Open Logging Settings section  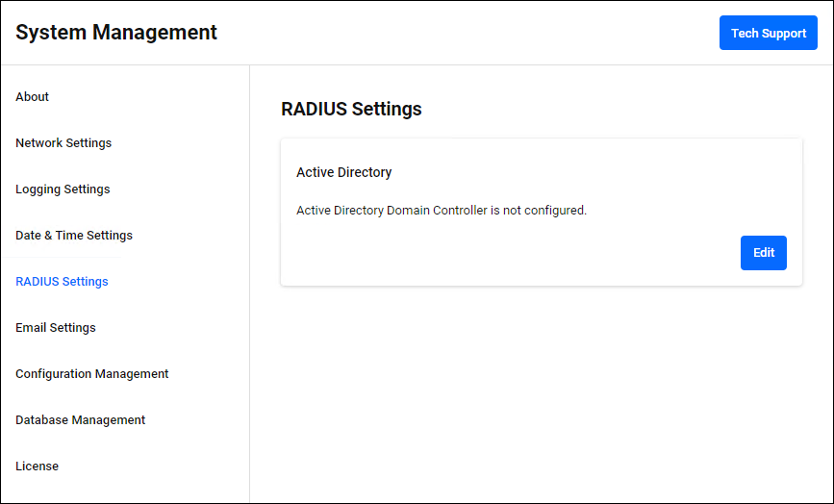click(63, 189)
